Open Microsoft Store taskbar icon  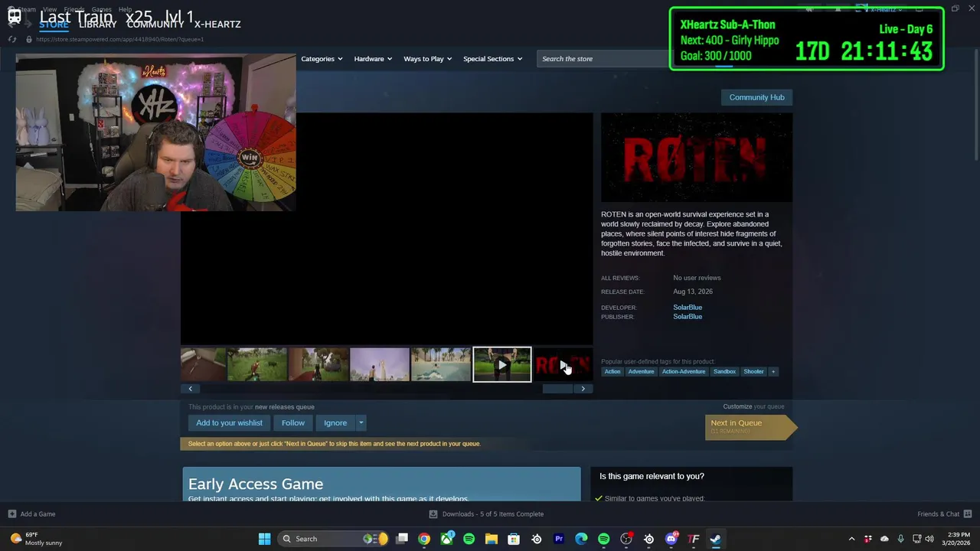514,539
